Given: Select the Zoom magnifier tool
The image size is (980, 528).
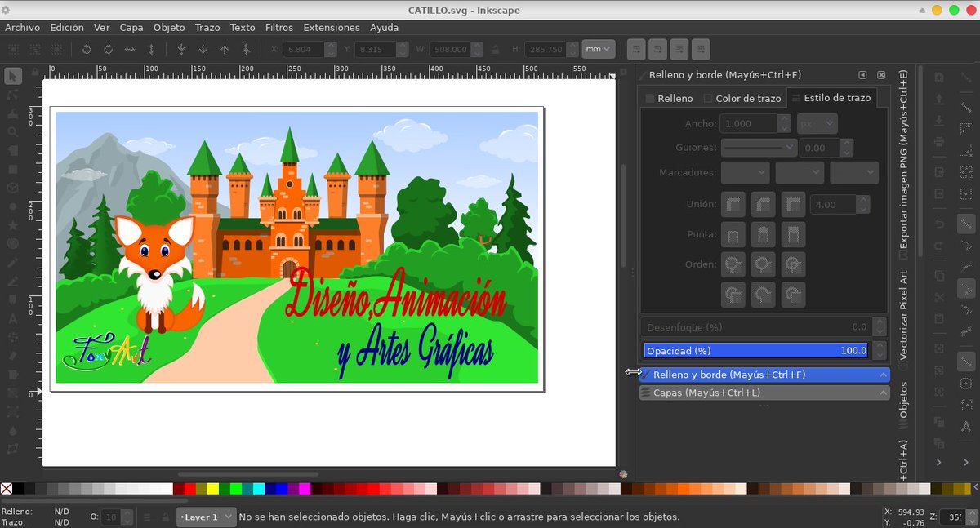Looking at the screenshot, I should 12,132.
